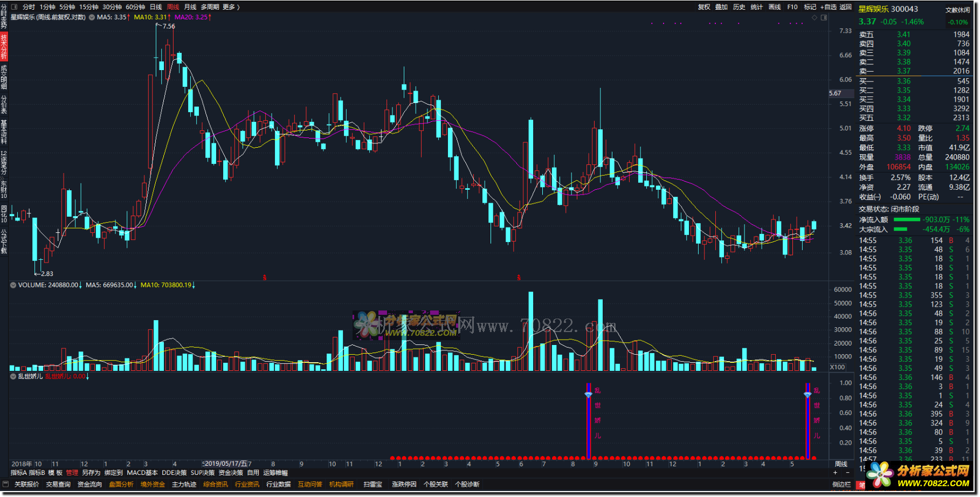Apply the SUP决策 template
The height and width of the screenshot is (497, 980).
[x=203, y=473]
